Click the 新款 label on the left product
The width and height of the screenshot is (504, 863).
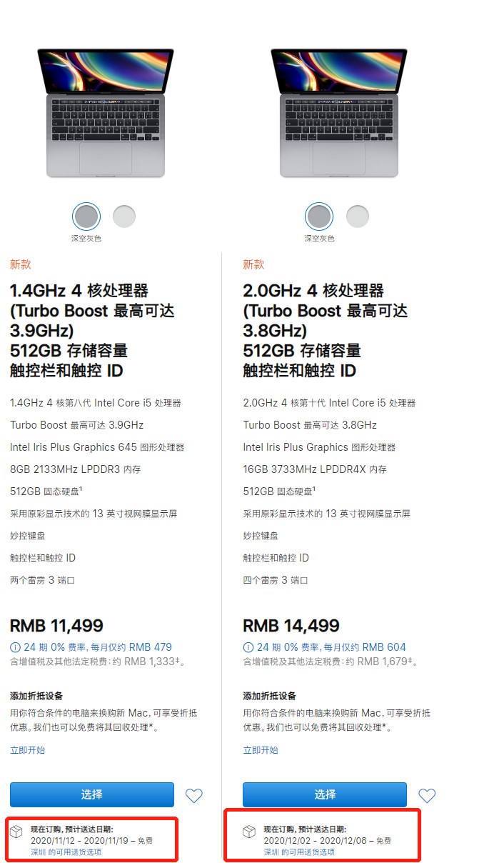[x=21, y=265]
